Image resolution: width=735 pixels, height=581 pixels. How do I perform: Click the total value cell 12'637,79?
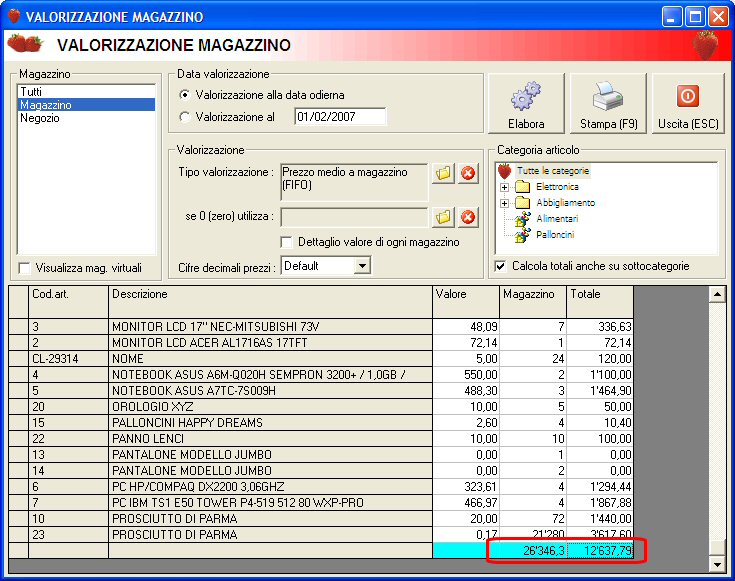(x=600, y=551)
